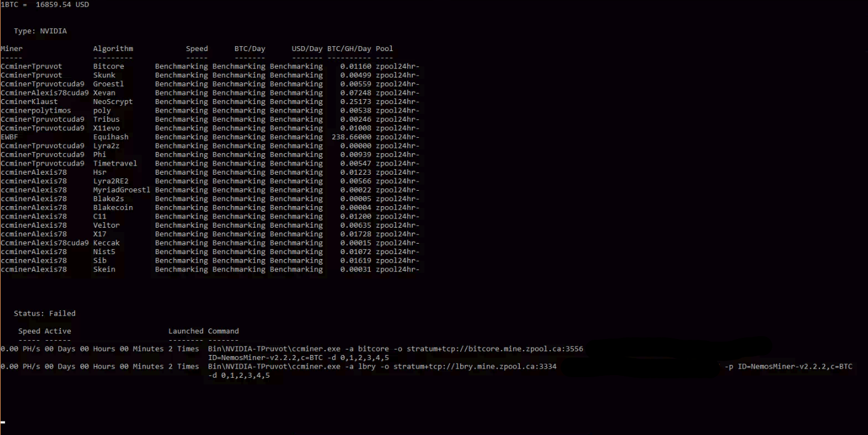Click the 'MyriadGroestl' algorithm cell

pos(122,190)
